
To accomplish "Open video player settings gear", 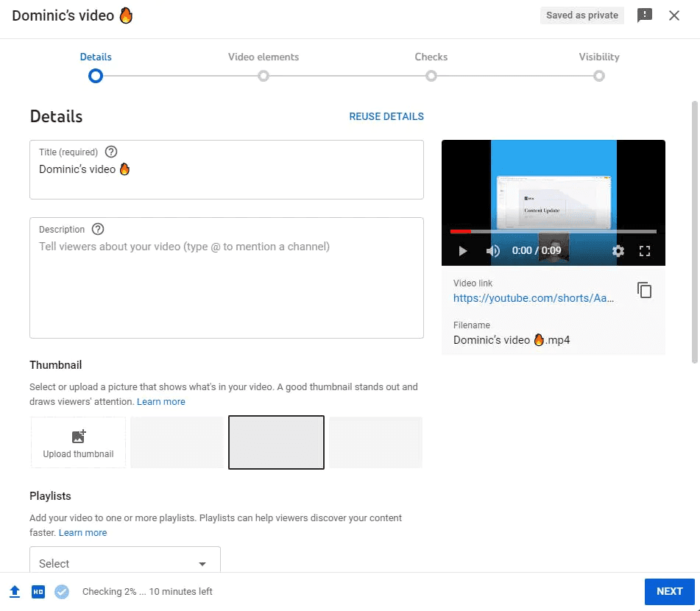I will pos(618,251).
